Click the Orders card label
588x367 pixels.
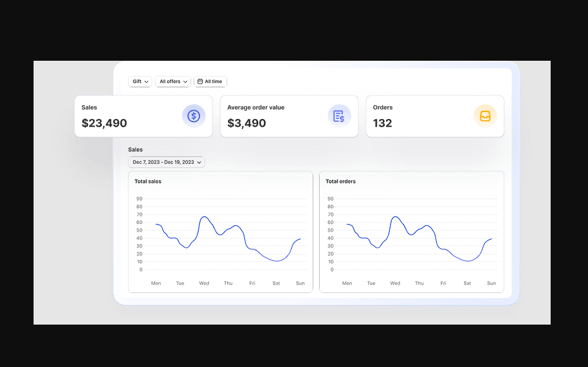[382, 107]
